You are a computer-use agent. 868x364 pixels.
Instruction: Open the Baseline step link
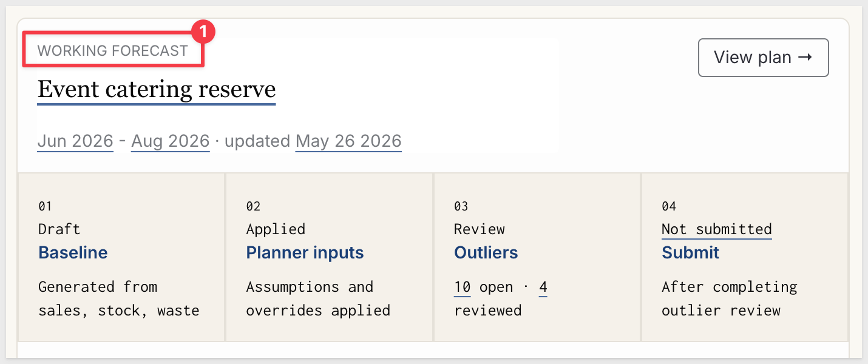[x=73, y=253]
